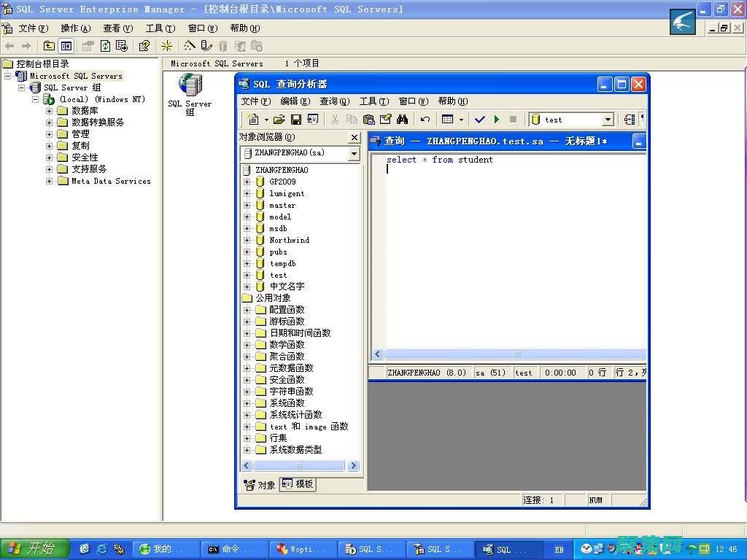747x560 pixels.
Task: Click the Up One Level folder icon
Action: point(49,46)
